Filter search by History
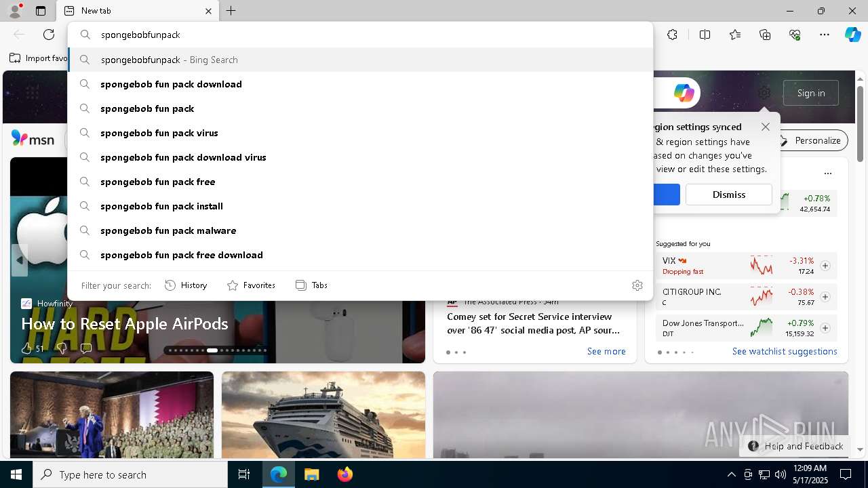 click(x=186, y=285)
